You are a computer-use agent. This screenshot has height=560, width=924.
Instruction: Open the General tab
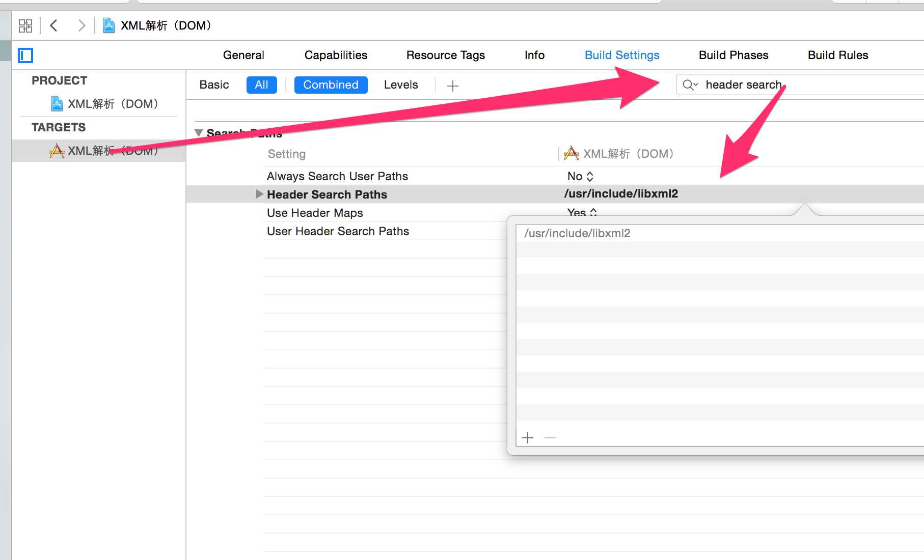pyautogui.click(x=243, y=55)
